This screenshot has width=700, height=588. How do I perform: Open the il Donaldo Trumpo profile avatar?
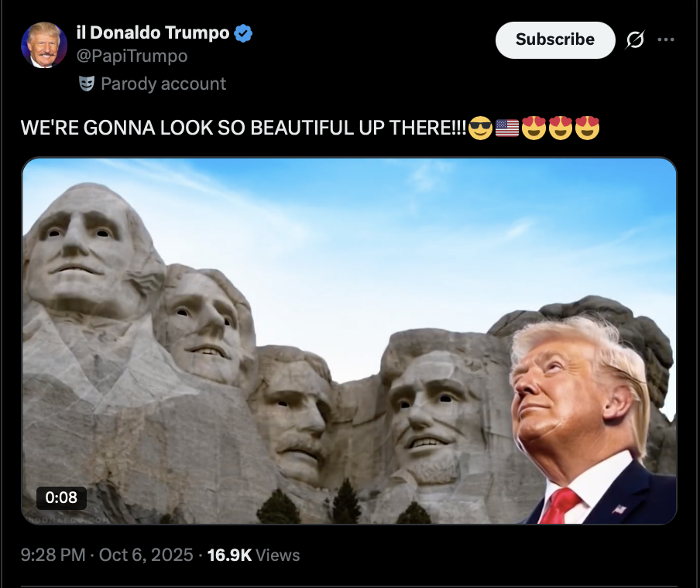click(44, 45)
